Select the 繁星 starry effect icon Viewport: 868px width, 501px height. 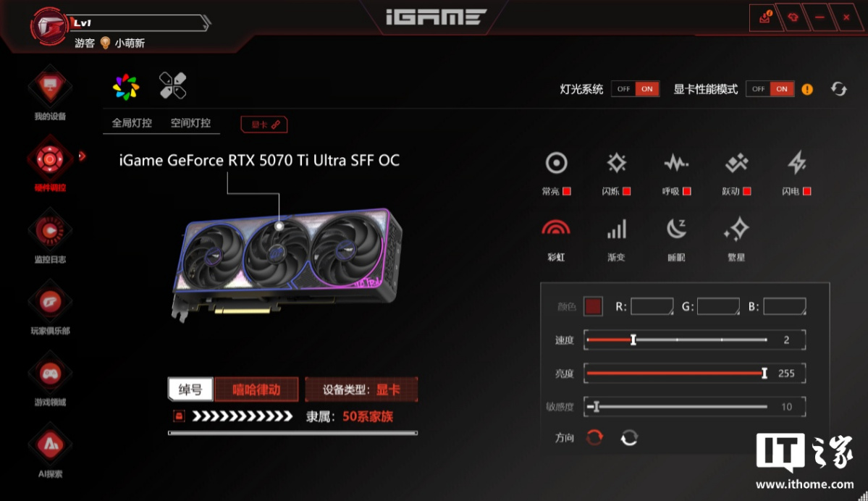(x=736, y=229)
